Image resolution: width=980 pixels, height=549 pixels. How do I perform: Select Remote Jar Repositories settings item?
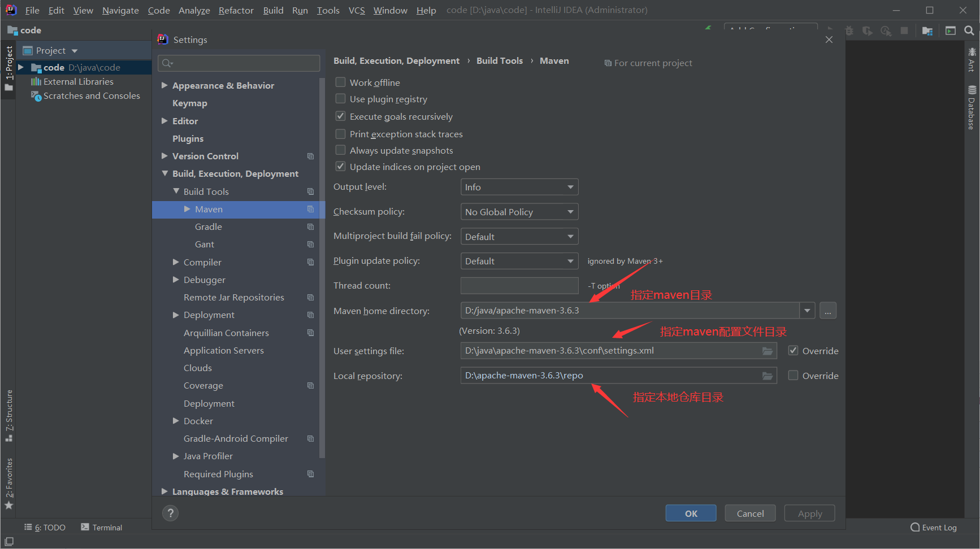pyautogui.click(x=234, y=298)
